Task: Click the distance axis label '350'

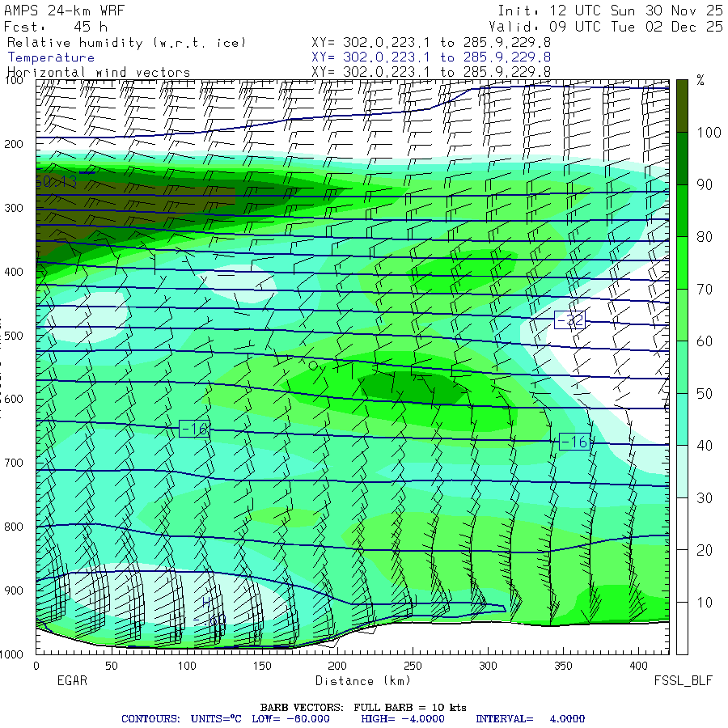Action: 563,666
